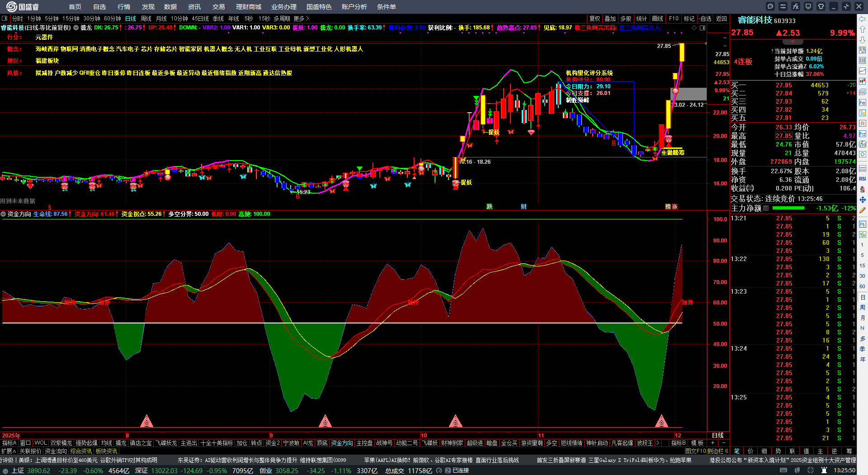Switch chart period to 周线
Viewport: 868px width, 475px height.
tap(146, 19)
